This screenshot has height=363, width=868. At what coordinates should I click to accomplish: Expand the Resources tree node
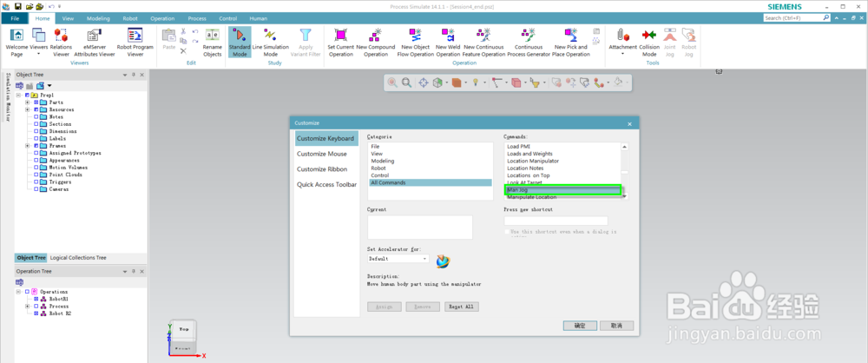click(x=27, y=109)
